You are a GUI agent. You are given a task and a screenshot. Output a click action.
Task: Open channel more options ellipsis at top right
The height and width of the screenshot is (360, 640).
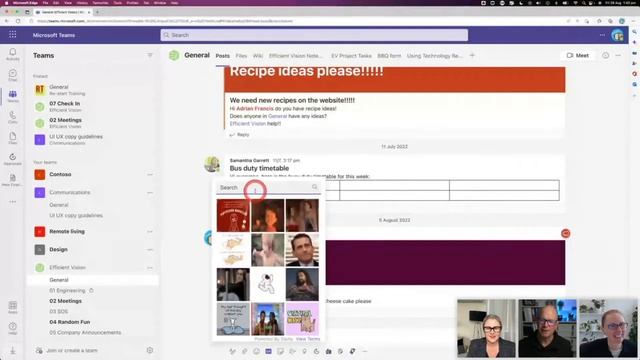[x=618, y=56]
